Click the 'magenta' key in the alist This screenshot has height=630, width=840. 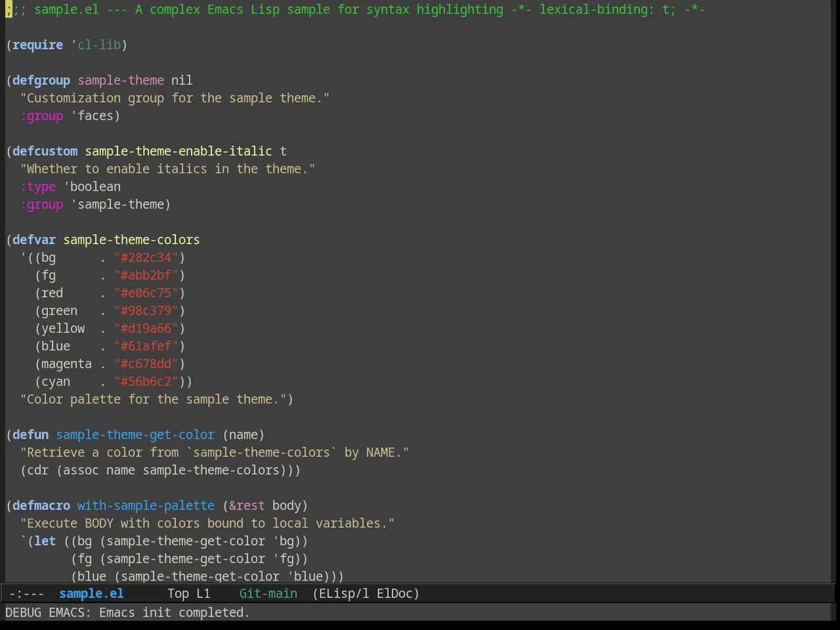[67, 364]
